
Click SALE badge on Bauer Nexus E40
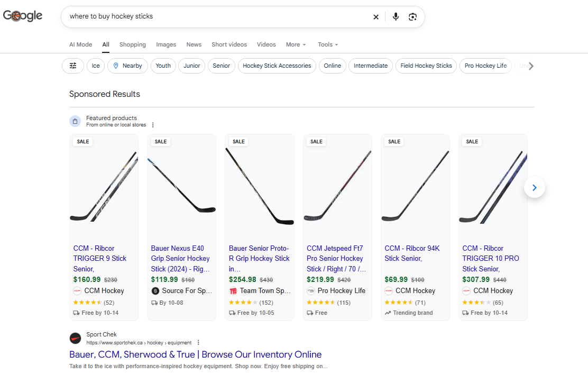(x=161, y=141)
